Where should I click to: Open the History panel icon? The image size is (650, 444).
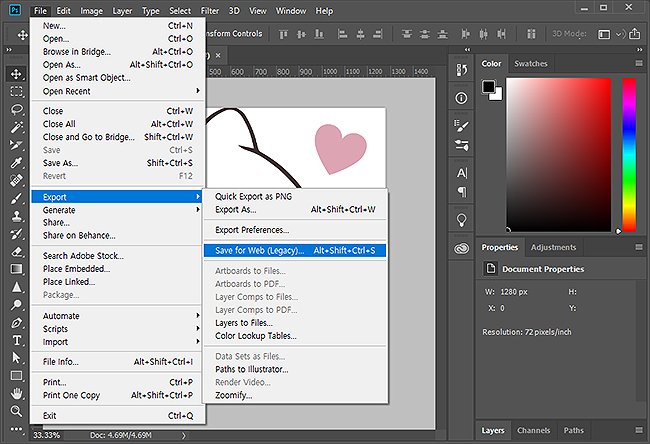point(461,70)
